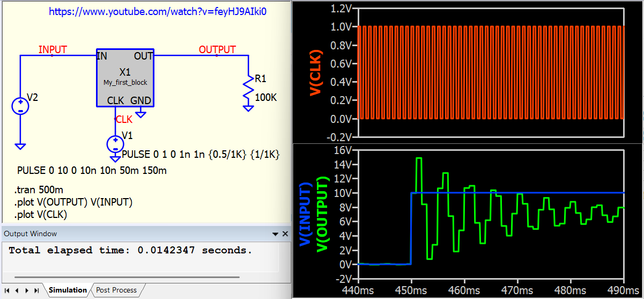644x299 pixels.
Task: Jump to first tab with scroll arrow
Action: [8, 290]
